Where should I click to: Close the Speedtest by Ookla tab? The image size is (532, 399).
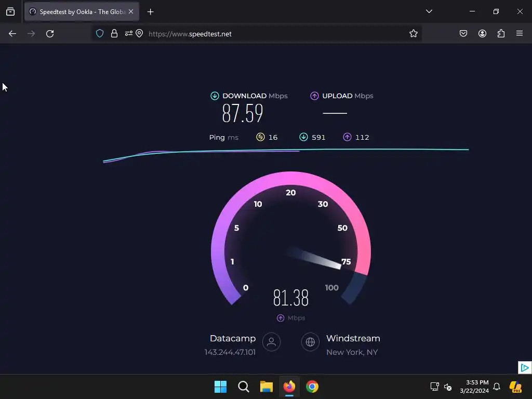pos(131,11)
